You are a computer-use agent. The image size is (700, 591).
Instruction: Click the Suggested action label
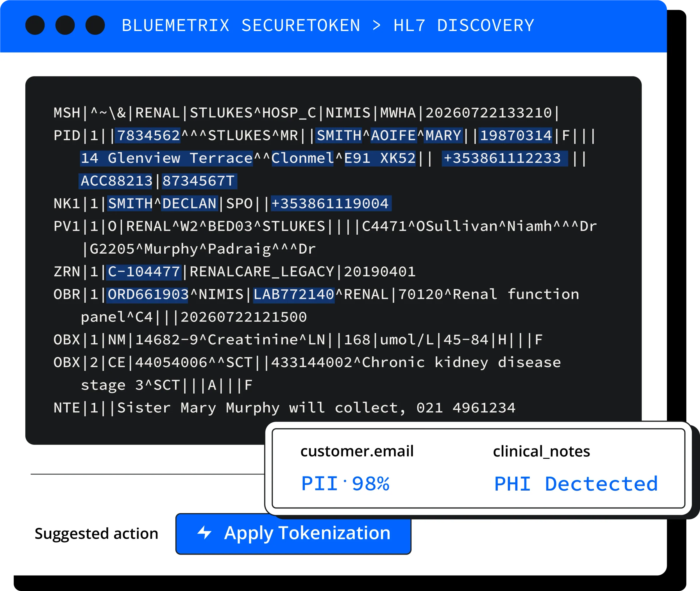tap(97, 534)
